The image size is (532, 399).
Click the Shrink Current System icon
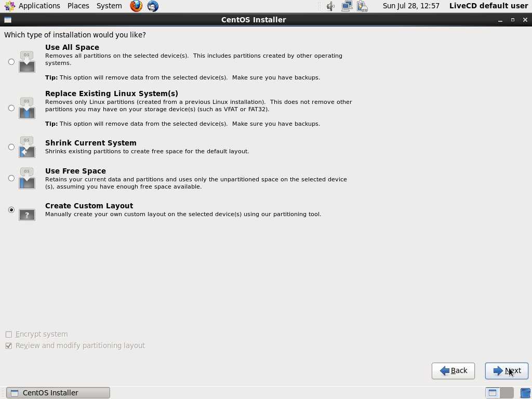[x=27, y=147]
